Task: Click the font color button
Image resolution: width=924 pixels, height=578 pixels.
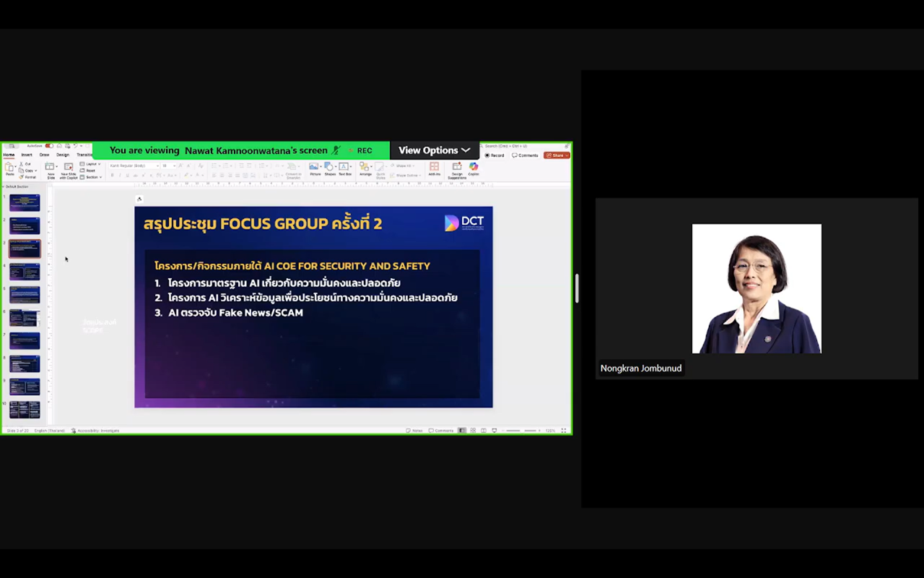Action: [x=199, y=175]
